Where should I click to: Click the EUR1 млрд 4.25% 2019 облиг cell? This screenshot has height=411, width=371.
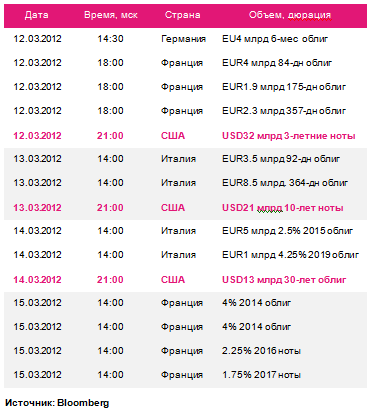click(290, 255)
